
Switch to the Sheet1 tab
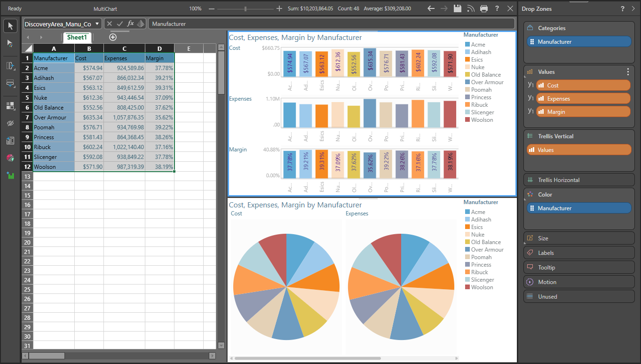(77, 38)
